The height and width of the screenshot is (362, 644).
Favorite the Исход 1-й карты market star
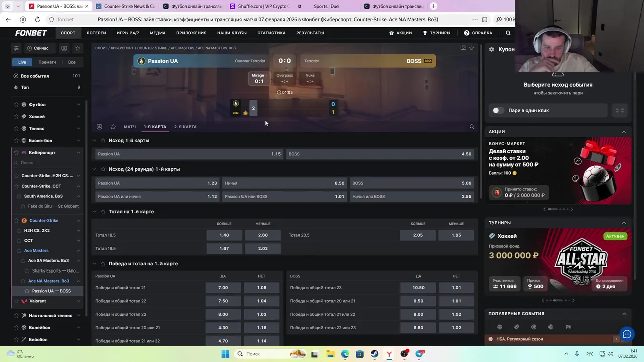[x=103, y=141]
